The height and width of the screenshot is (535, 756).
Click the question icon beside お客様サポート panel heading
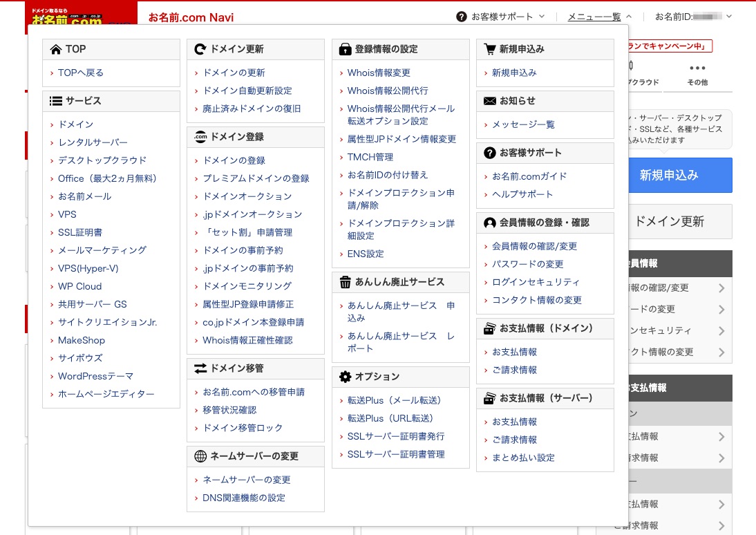[x=490, y=153]
